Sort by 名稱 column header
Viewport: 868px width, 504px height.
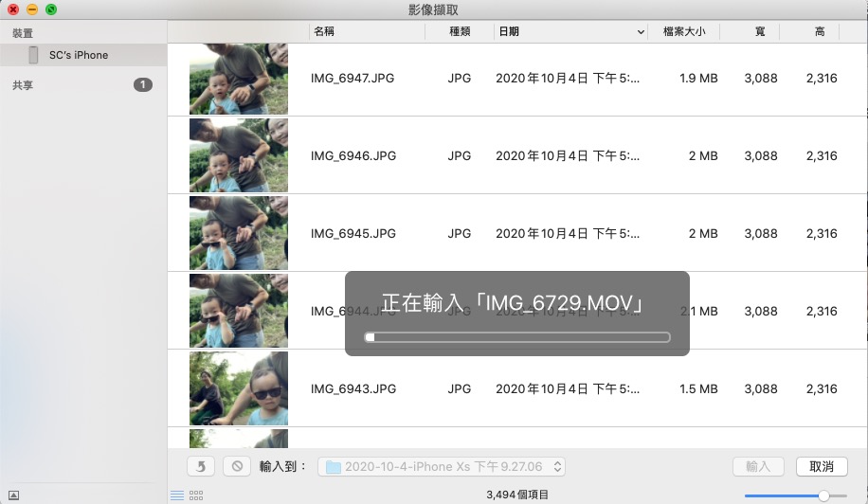click(367, 31)
